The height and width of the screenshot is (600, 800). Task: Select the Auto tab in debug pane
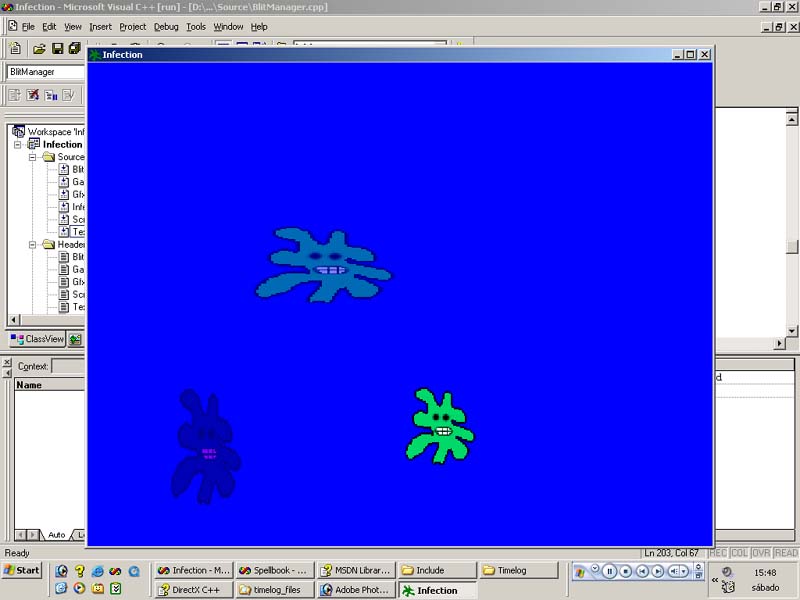(x=56, y=535)
